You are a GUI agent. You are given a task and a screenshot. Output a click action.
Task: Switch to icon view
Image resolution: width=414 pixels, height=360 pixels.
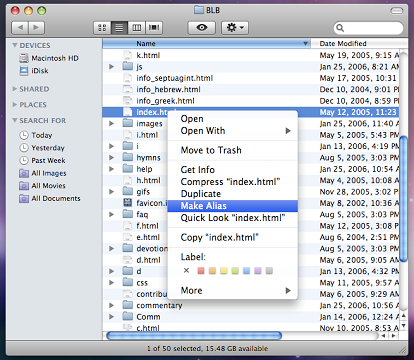click(102, 28)
